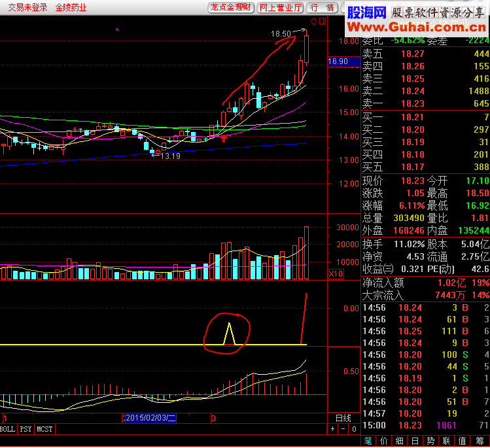Viewport: 490px width, 448px height.
Task: Click the 大宗流入 value 7443万
Action: [x=450, y=295]
